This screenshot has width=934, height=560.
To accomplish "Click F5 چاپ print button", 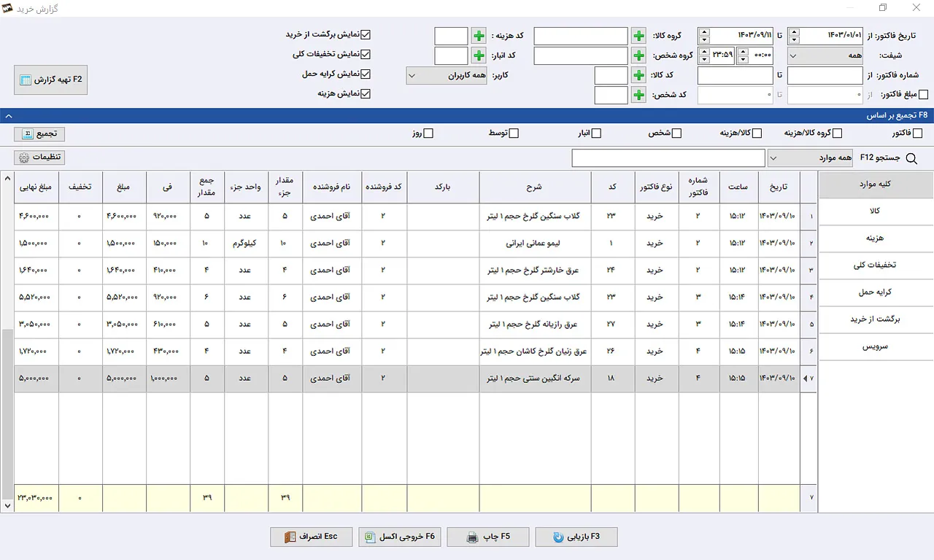I will click(x=488, y=537).
